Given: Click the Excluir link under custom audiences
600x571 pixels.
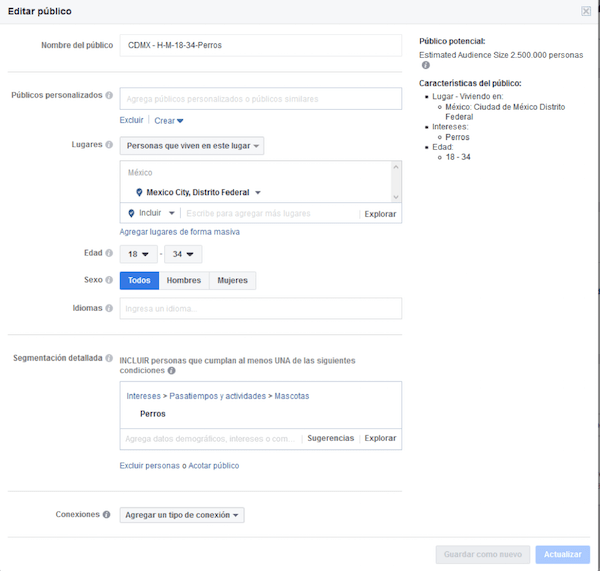Looking at the screenshot, I should 131,120.
